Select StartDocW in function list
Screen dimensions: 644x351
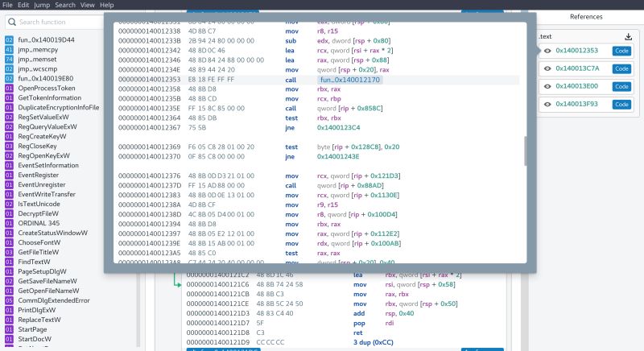pyautogui.click(x=35, y=339)
